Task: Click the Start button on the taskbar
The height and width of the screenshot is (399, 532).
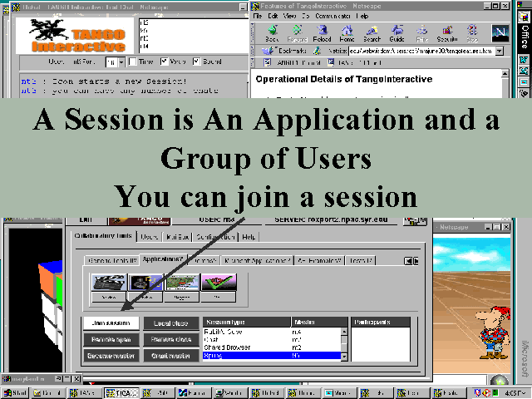Action: click(x=15, y=393)
